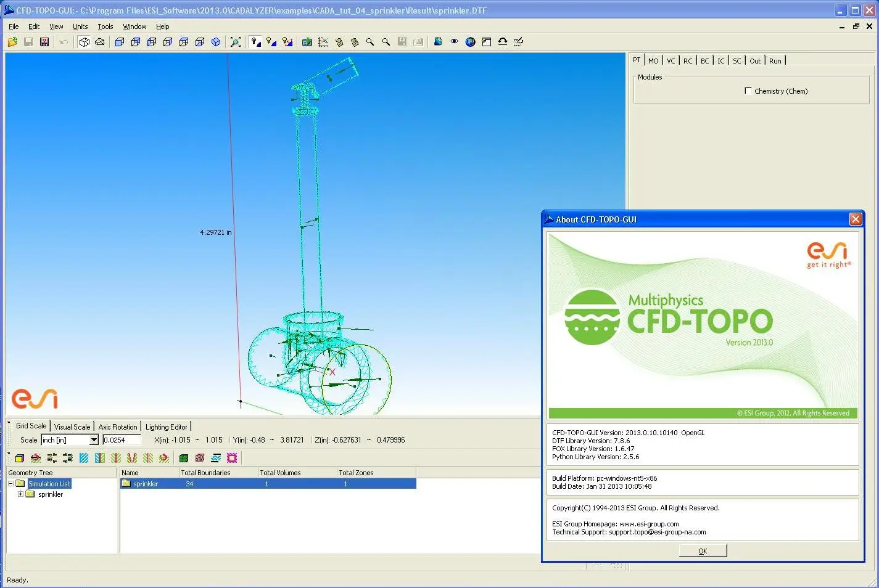Click the eye visibility icon on the toolbar

tap(455, 41)
